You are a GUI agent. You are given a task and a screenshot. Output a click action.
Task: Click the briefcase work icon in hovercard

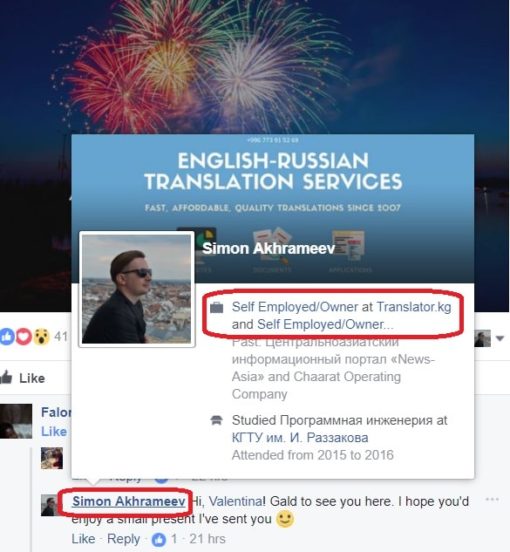coord(216,307)
